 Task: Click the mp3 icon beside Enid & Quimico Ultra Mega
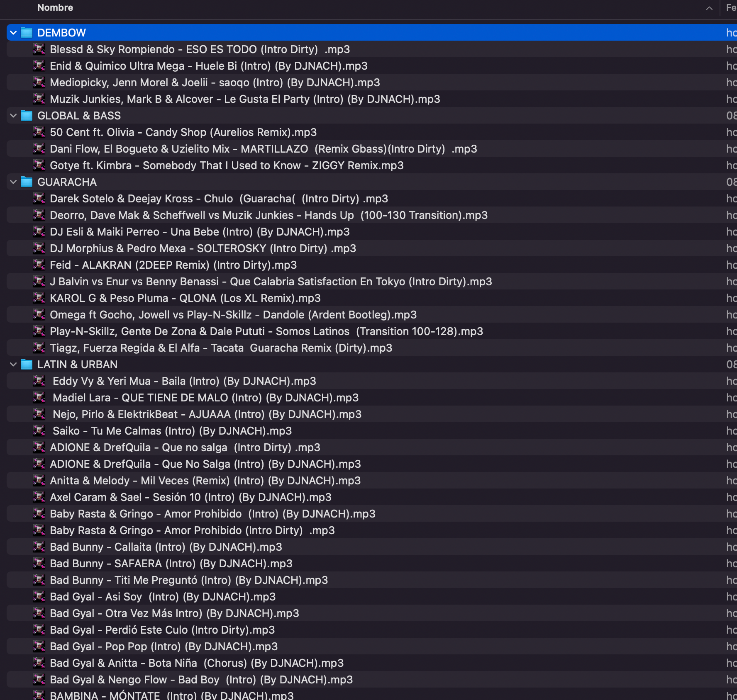[x=39, y=66]
